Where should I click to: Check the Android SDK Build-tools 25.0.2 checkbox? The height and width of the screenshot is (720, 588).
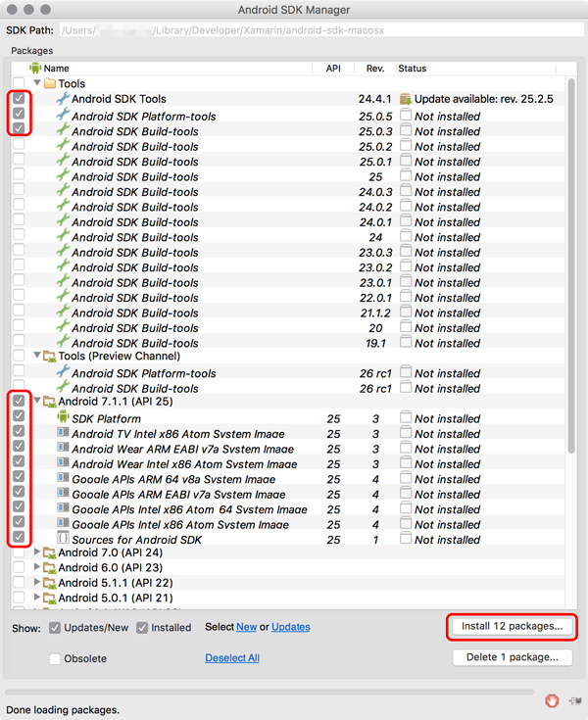click(x=19, y=144)
